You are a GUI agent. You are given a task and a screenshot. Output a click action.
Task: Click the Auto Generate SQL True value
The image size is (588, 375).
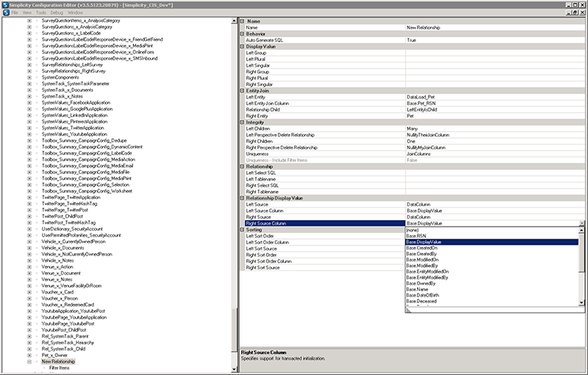pos(495,40)
